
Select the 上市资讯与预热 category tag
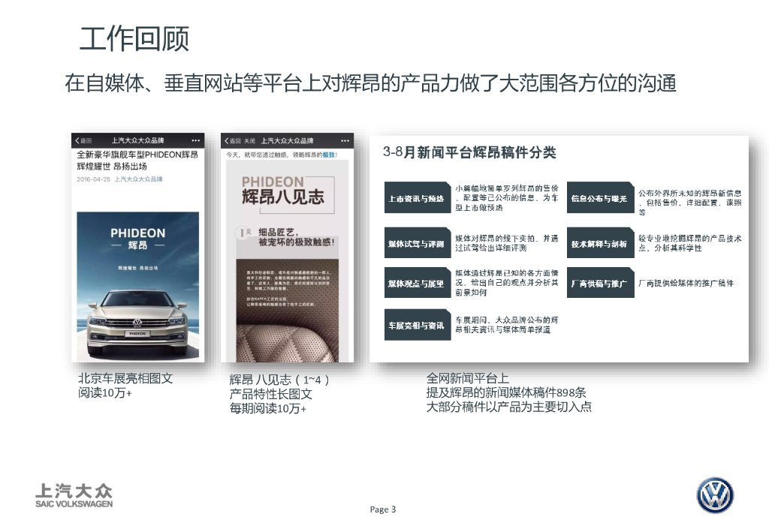click(417, 197)
